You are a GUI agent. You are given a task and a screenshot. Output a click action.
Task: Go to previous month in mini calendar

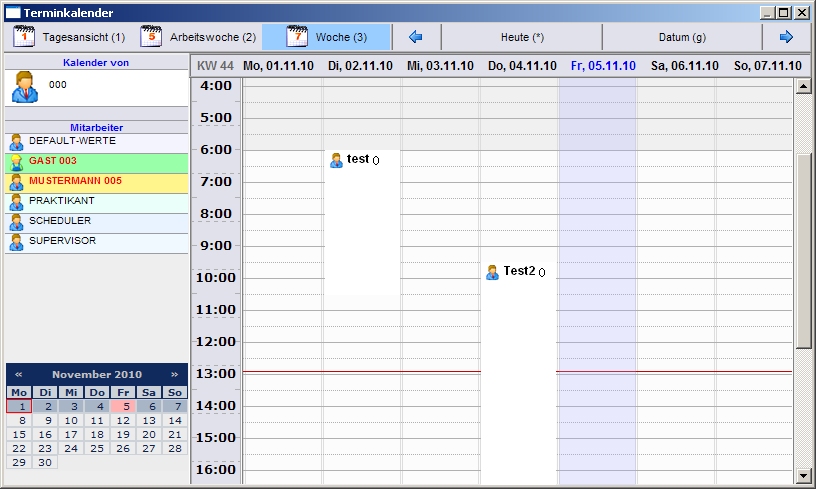coord(18,374)
